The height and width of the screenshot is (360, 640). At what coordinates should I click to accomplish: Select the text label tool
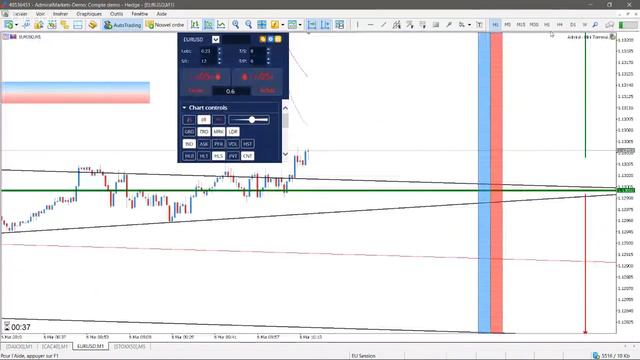tap(480, 25)
